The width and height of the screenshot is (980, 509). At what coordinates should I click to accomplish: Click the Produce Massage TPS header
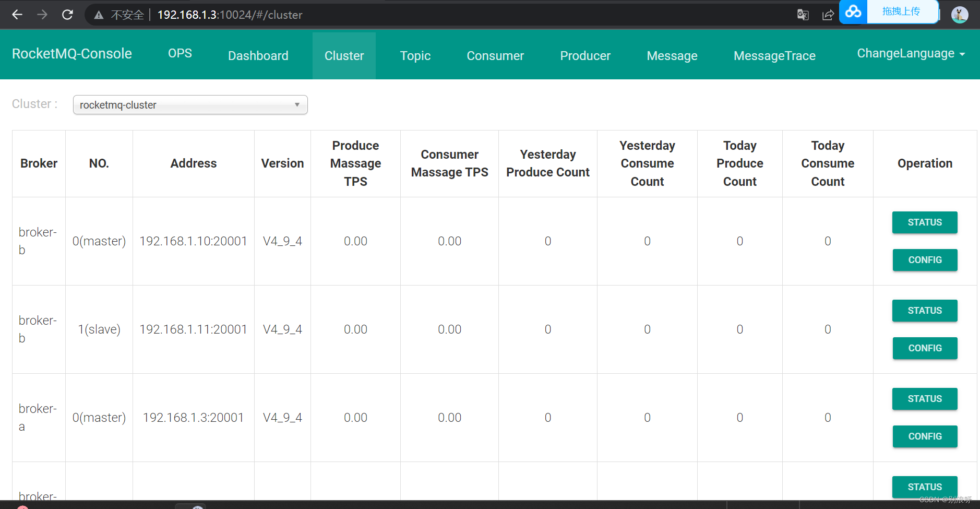coord(355,163)
